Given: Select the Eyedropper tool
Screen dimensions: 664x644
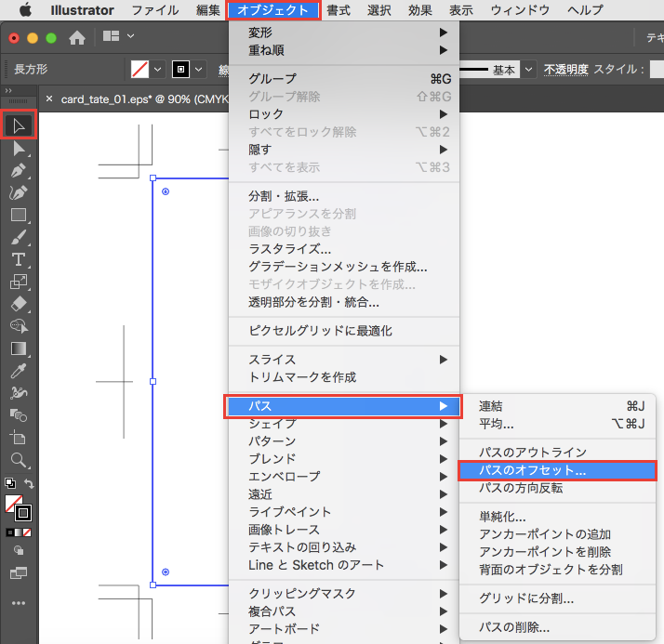Looking at the screenshot, I should point(18,370).
